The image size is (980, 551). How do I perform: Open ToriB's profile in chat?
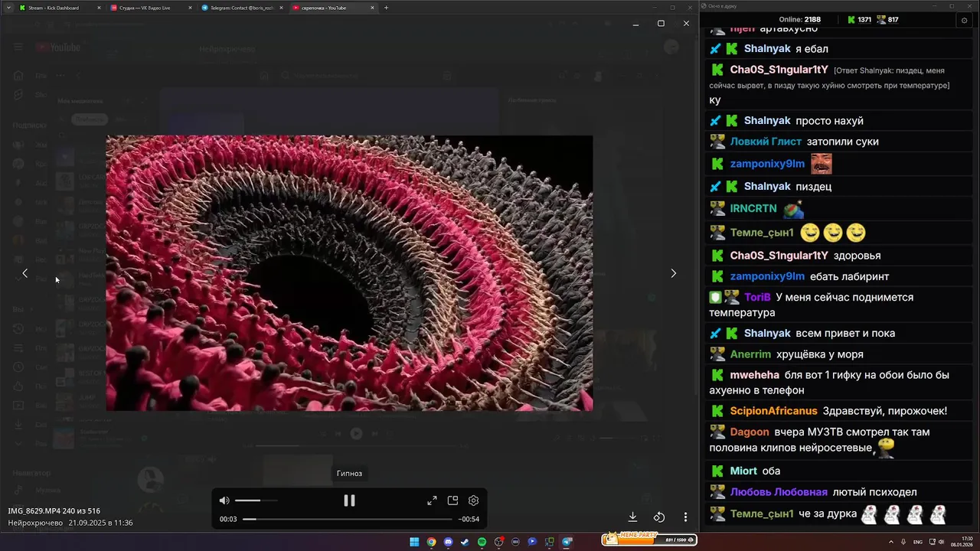tap(757, 297)
